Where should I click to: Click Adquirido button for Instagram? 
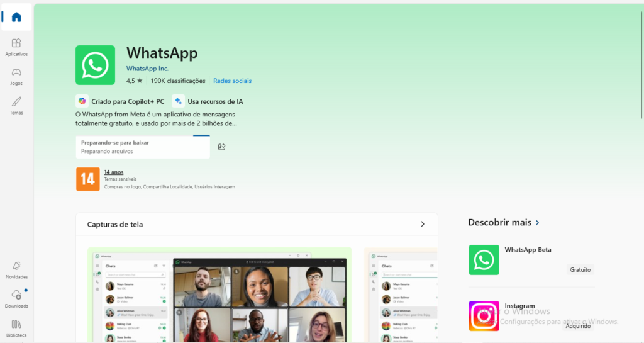tap(578, 326)
